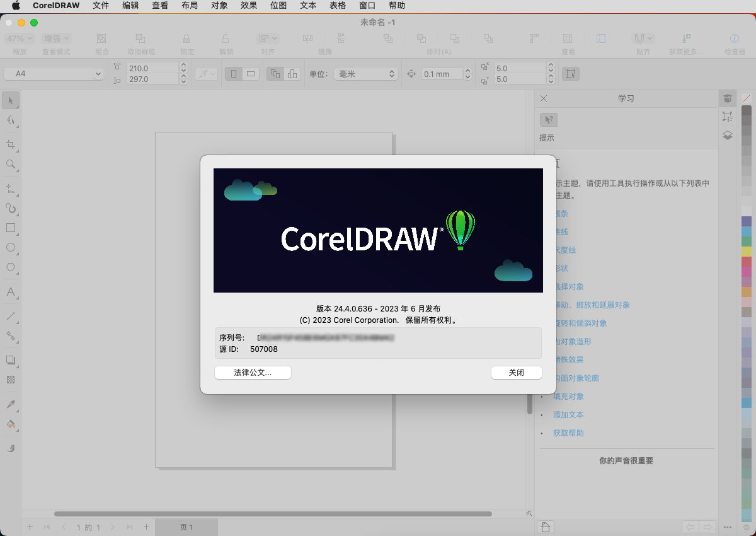Select the Transparency checkerboard tool
Screen dimensions: 756x536
(x=11, y=380)
